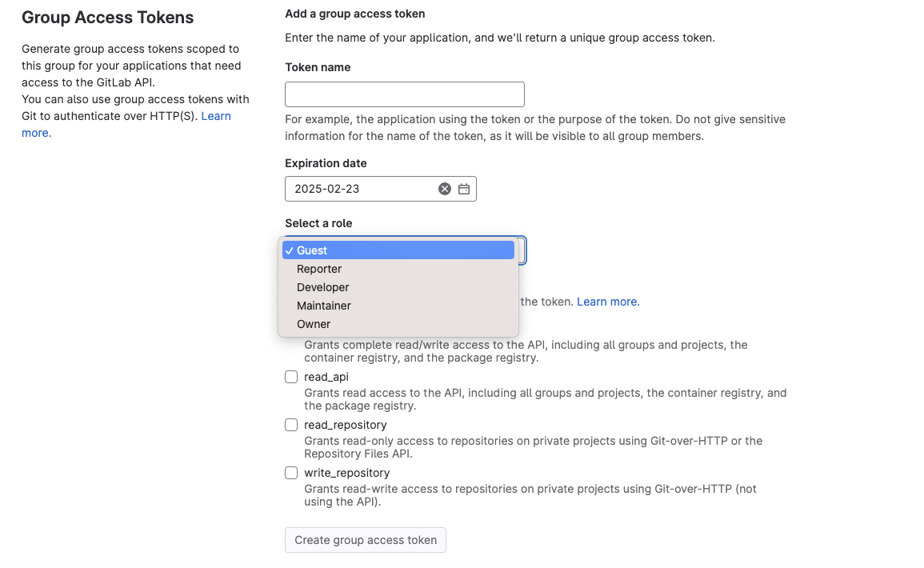Image resolution: width=924 pixels, height=568 pixels.
Task: Click the read_api label text
Action: coord(326,377)
